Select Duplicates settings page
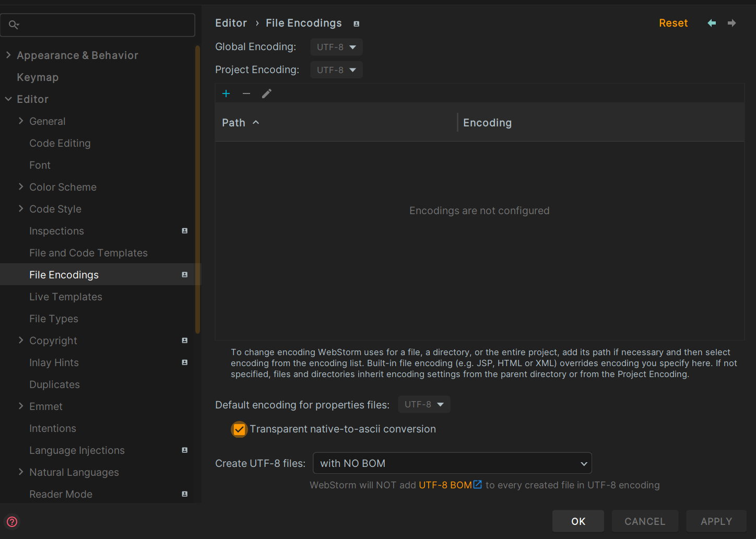The image size is (756, 539). point(54,384)
